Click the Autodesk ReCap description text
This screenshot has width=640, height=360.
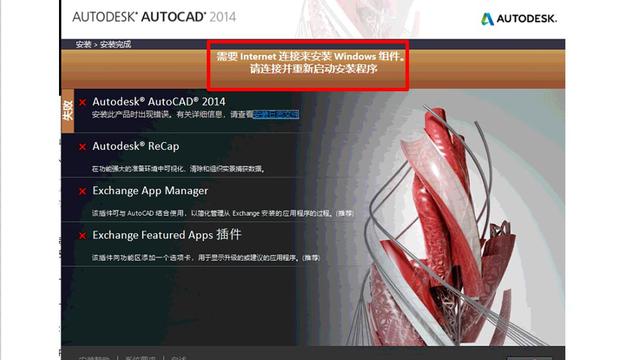(x=178, y=169)
